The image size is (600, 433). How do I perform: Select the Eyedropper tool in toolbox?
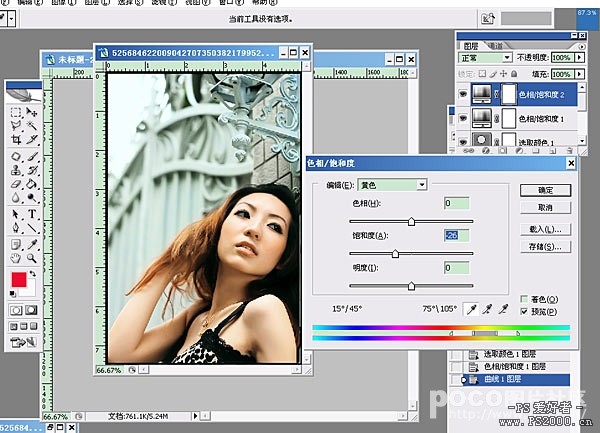32,244
